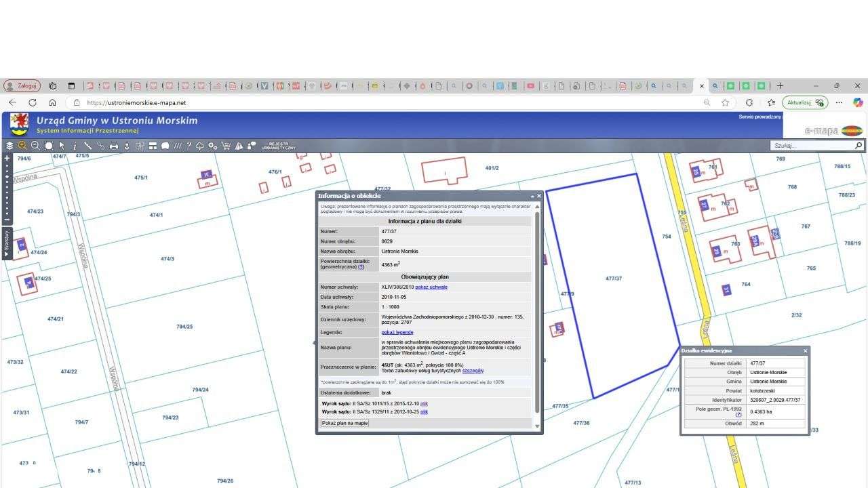868x488 pixels.
Task: Click the Aktualizuj browser button
Action: click(805, 102)
